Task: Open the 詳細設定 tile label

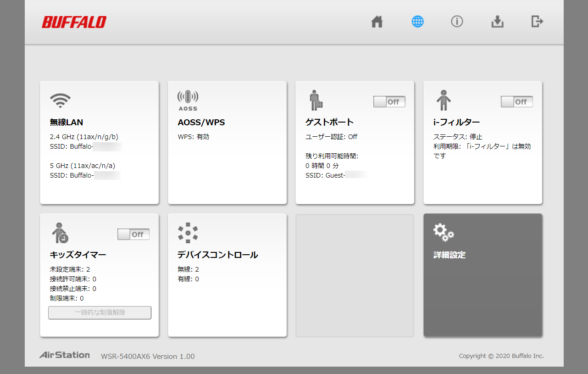Action: click(x=449, y=255)
